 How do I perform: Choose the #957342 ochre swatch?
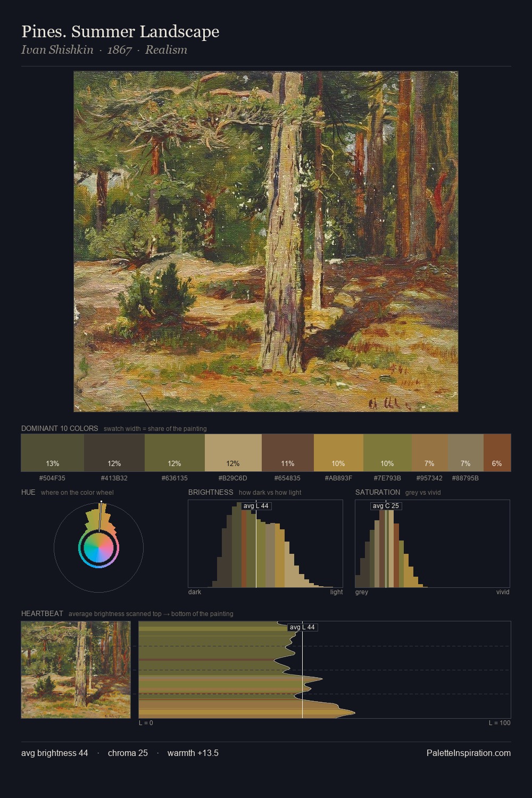[430, 453]
